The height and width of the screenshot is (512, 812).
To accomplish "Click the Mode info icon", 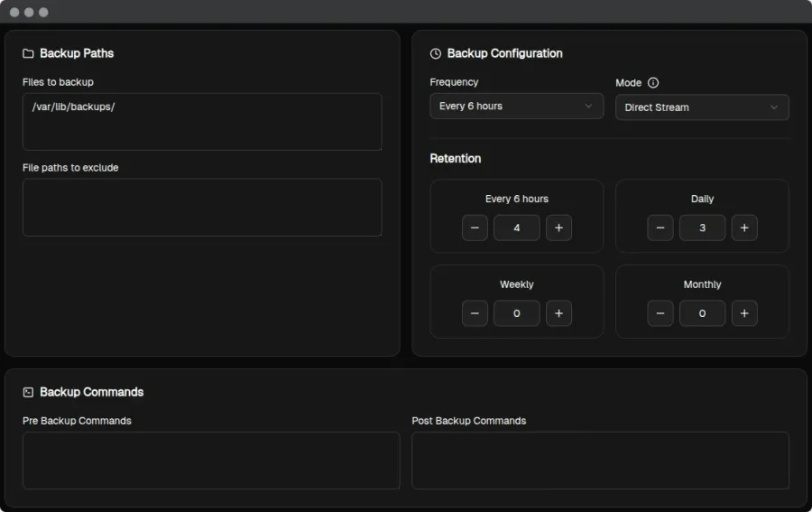I will tap(653, 83).
